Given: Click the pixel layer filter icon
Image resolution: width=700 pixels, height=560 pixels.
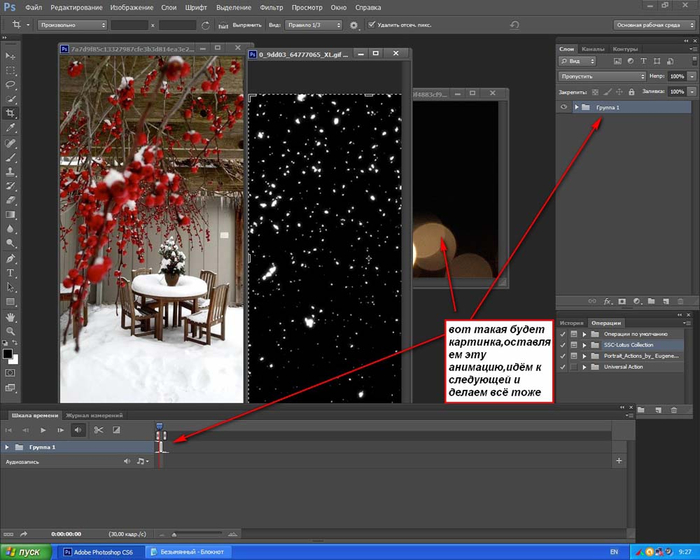Looking at the screenshot, I should point(617,61).
